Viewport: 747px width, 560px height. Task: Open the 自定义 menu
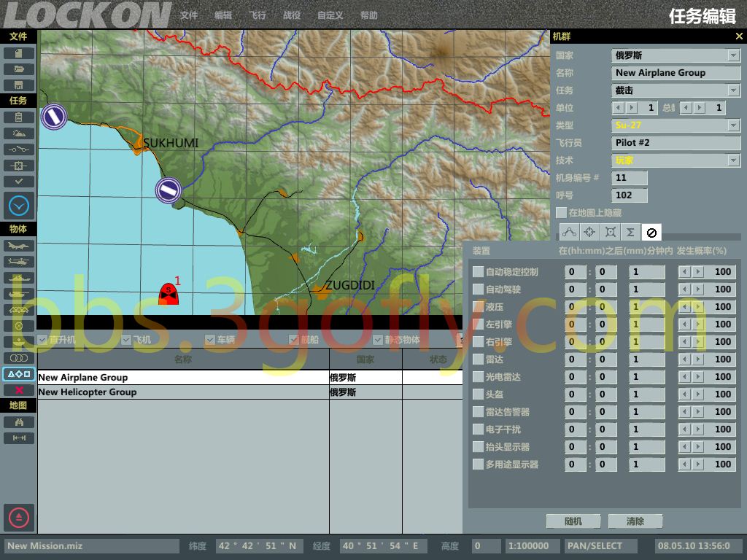pos(330,15)
